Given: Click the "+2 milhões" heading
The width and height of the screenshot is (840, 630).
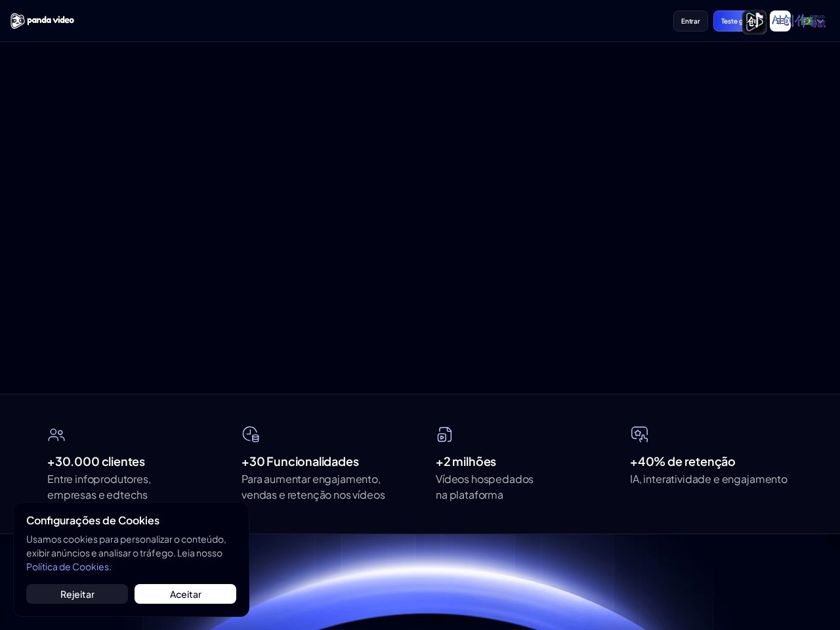Looking at the screenshot, I should [x=466, y=461].
